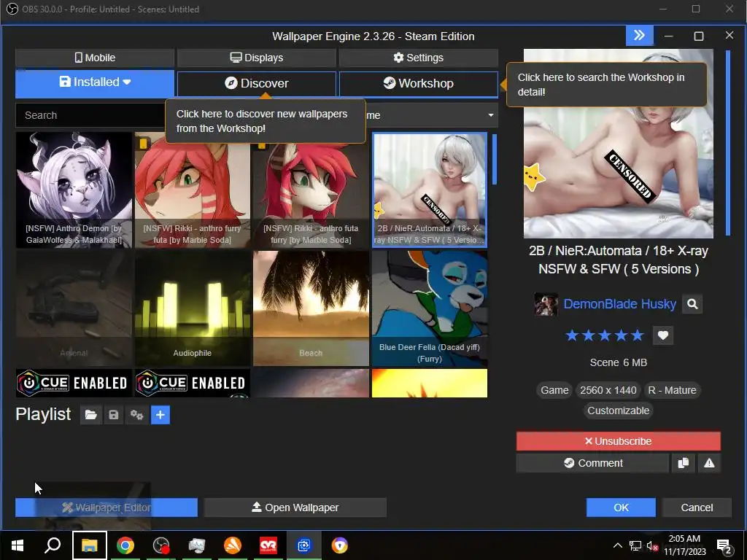Add wallpaper to playlist plus button
Image resolution: width=747 pixels, height=560 pixels.
[160, 415]
